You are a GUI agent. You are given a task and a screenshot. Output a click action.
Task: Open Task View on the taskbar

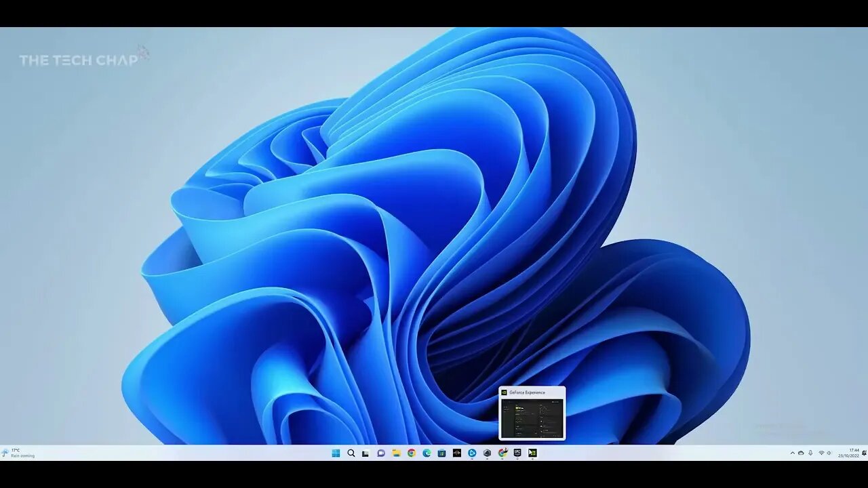pos(366,453)
